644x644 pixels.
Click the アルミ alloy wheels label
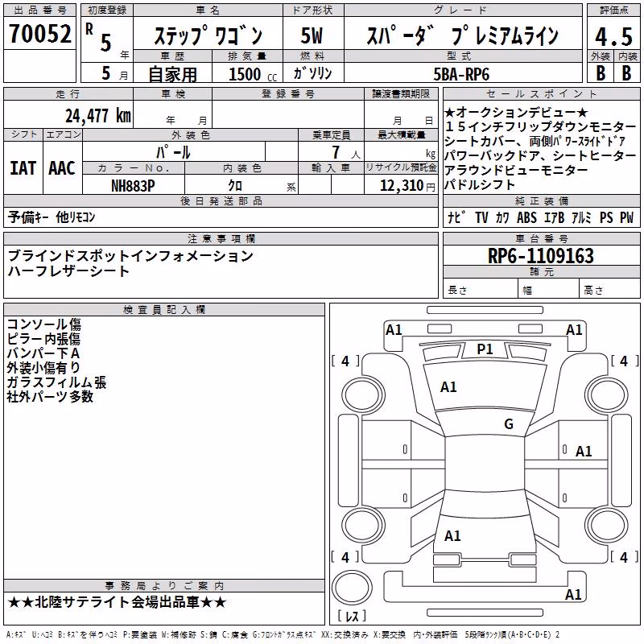[x=581, y=217]
